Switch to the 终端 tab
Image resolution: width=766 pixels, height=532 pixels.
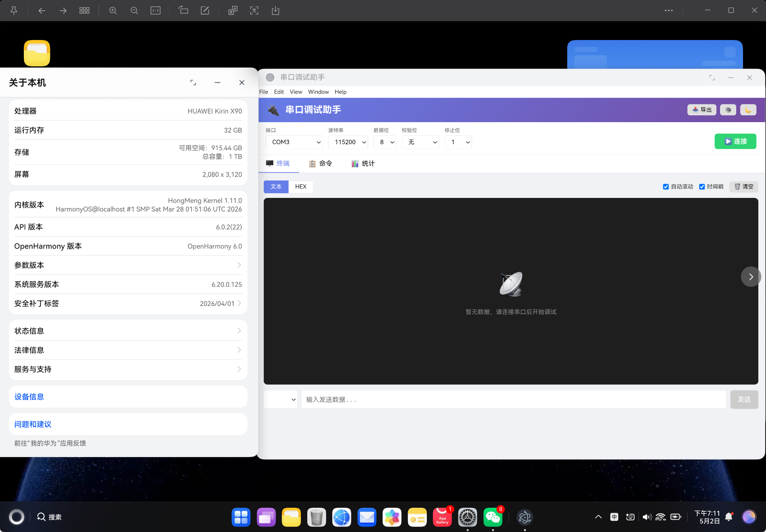[278, 163]
